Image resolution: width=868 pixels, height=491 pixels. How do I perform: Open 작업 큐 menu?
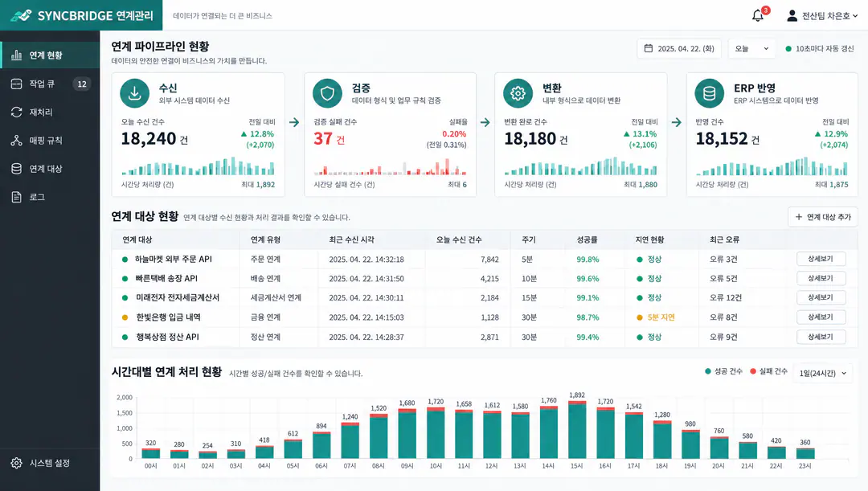pyautogui.click(x=50, y=84)
